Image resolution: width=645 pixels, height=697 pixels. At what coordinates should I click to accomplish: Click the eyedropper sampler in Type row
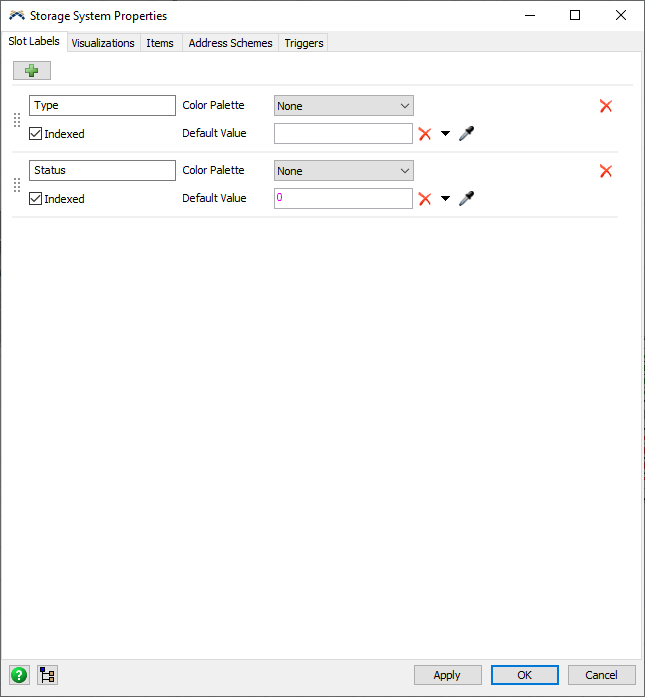point(466,134)
